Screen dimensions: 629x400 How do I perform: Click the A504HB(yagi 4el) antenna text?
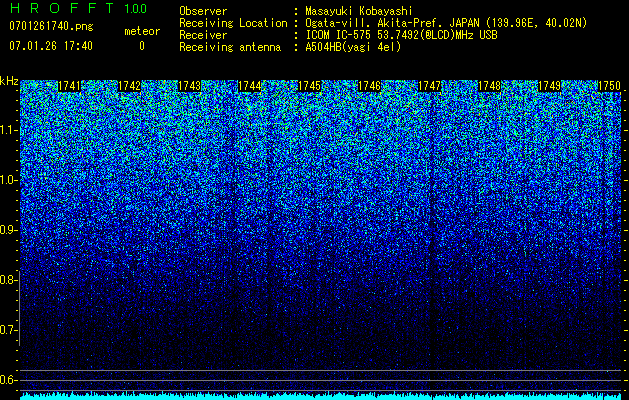tap(353, 47)
